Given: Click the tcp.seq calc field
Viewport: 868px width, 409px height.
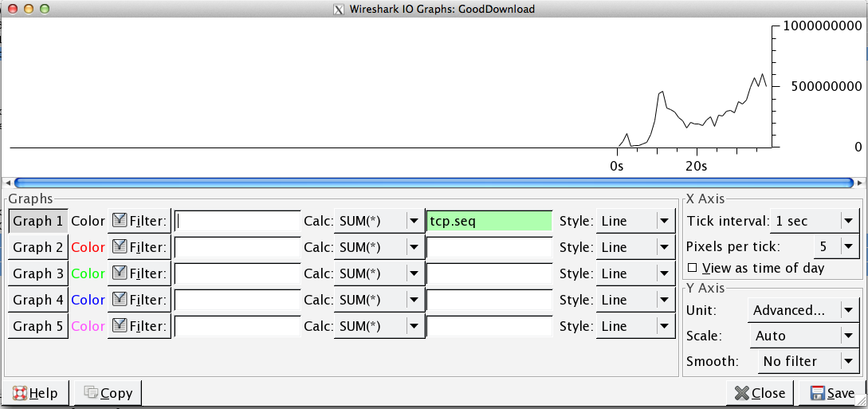Looking at the screenshot, I should (489, 222).
